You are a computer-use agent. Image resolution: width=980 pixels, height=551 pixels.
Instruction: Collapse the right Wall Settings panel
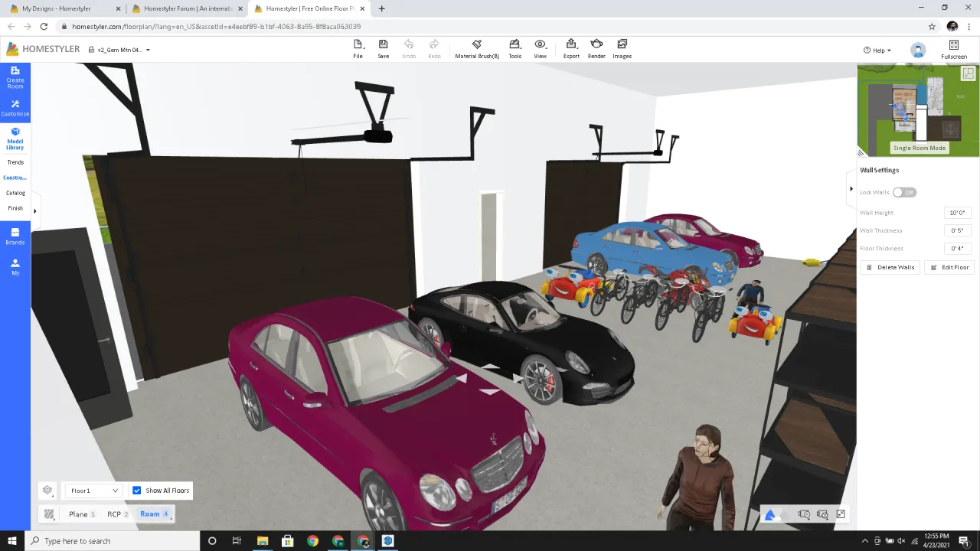tap(851, 188)
